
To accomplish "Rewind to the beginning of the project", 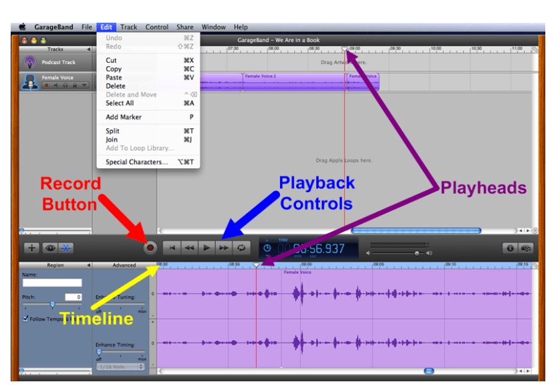I will [172, 248].
